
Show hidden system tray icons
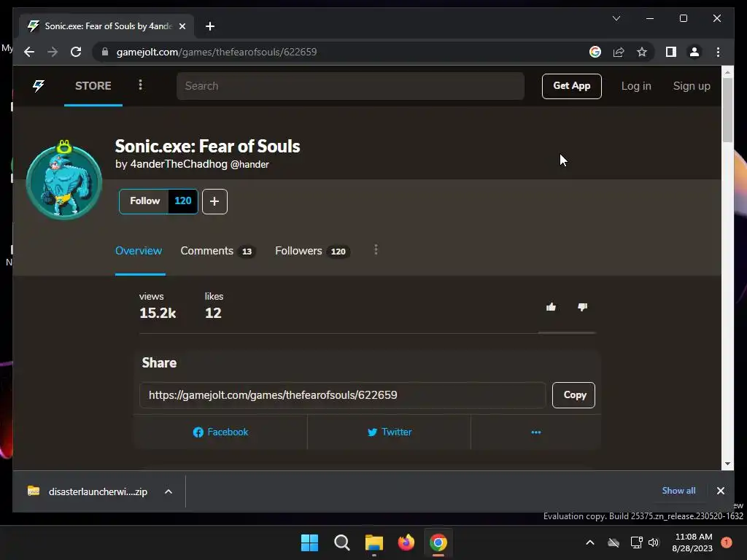(x=589, y=542)
